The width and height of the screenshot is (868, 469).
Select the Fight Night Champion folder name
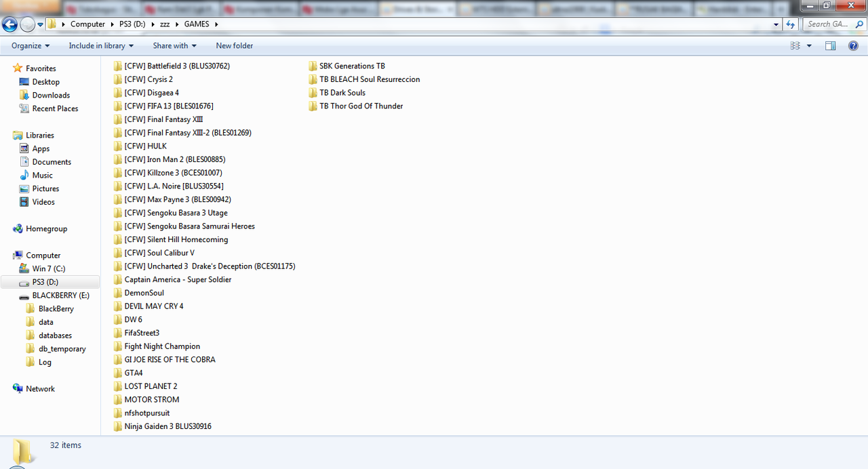162,346
